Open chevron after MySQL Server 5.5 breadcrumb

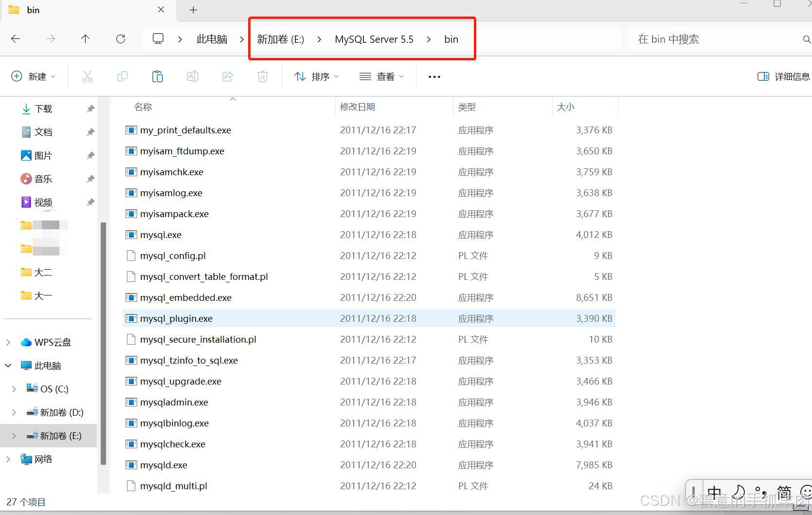coord(429,39)
